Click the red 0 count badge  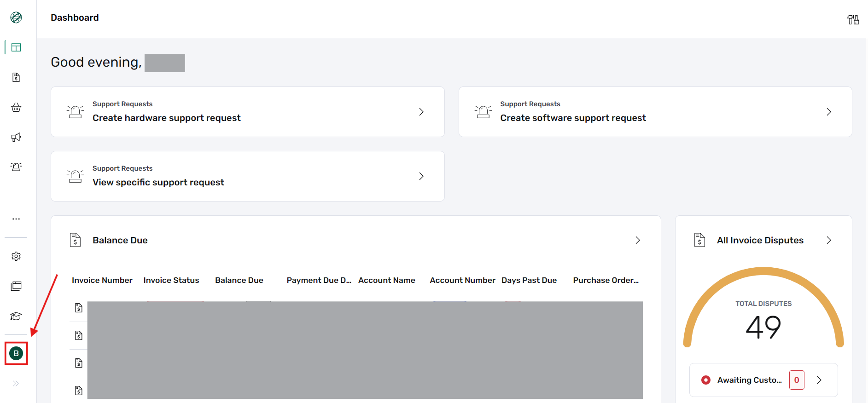pyautogui.click(x=797, y=380)
